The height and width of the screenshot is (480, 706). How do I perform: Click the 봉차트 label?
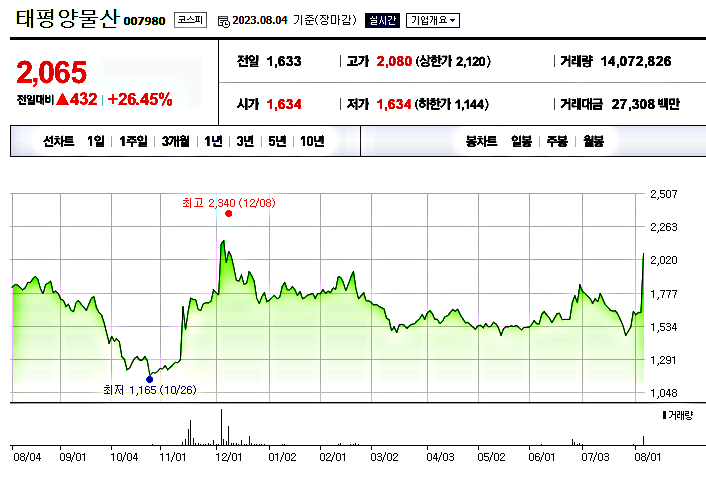point(481,141)
